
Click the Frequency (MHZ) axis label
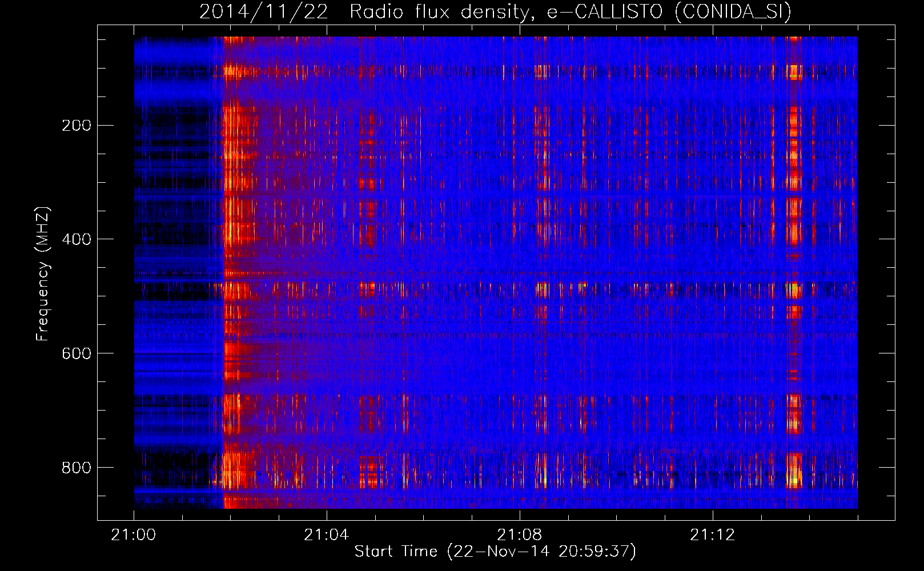(x=43, y=274)
